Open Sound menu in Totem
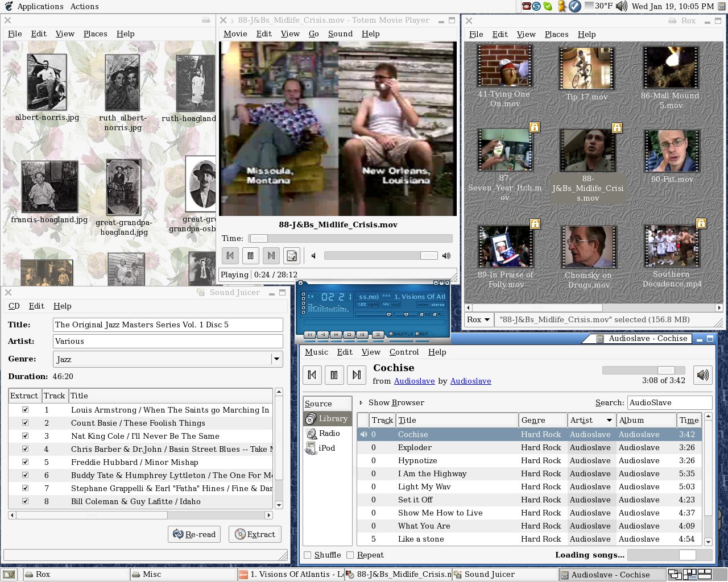The image size is (728, 582). pos(340,34)
